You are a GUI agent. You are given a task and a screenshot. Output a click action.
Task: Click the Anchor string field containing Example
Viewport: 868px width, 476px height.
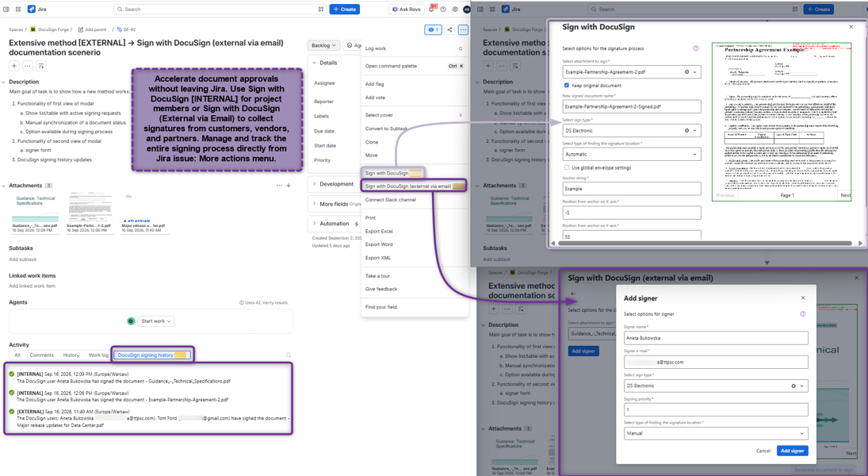tap(632, 189)
